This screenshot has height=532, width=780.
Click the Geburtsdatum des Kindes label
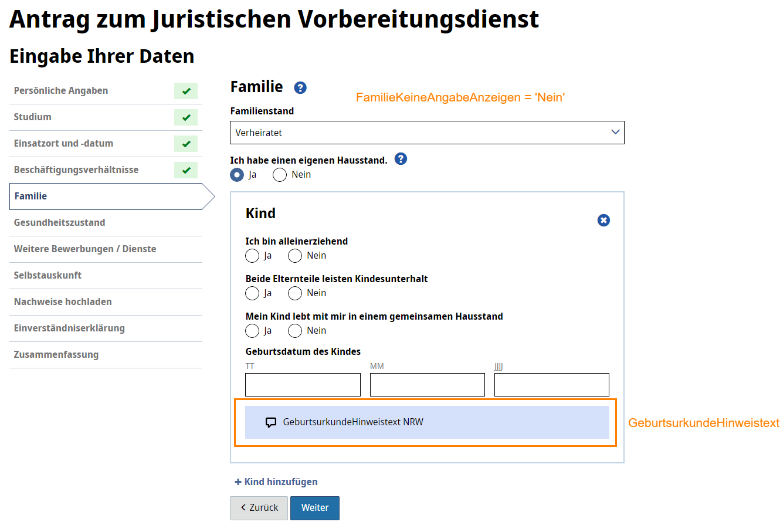(303, 352)
